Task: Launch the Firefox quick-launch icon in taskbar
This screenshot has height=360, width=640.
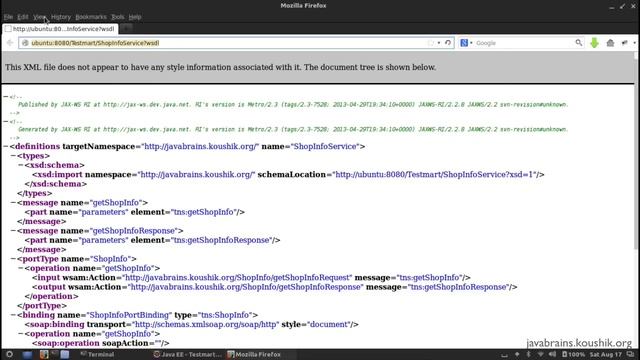Action: pyautogui.click(x=44, y=354)
